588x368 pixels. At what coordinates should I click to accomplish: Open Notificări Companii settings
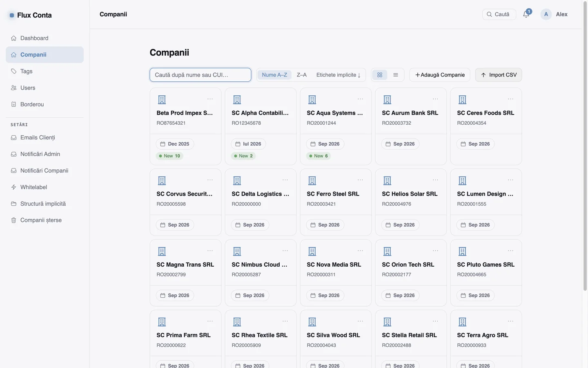pos(45,171)
